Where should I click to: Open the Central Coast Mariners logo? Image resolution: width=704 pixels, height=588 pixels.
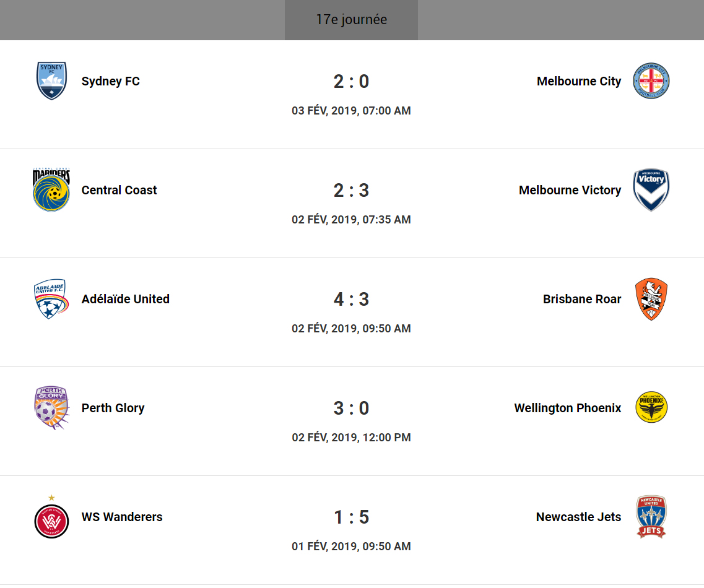click(51, 190)
